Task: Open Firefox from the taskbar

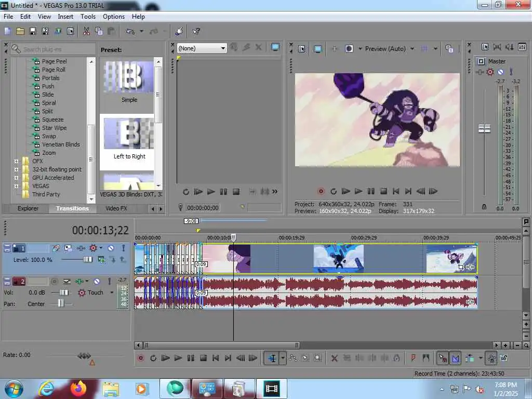Action: (78, 389)
